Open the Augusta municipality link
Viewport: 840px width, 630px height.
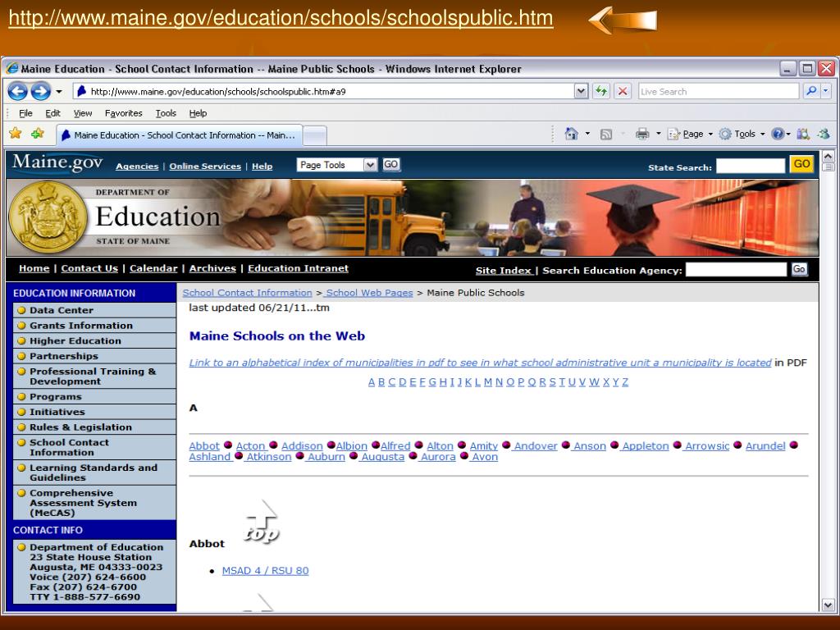click(382, 456)
